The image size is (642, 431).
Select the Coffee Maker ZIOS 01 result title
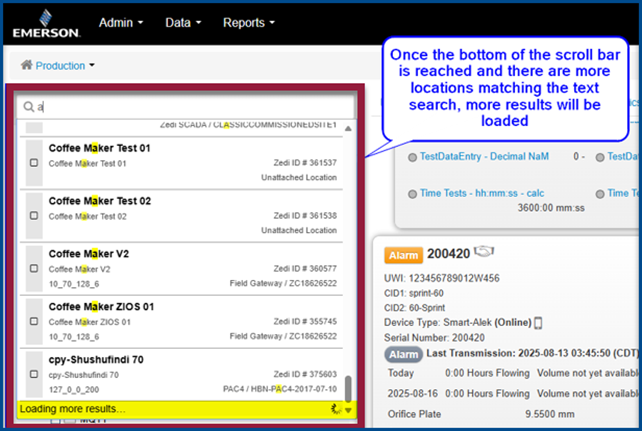(101, 307)
